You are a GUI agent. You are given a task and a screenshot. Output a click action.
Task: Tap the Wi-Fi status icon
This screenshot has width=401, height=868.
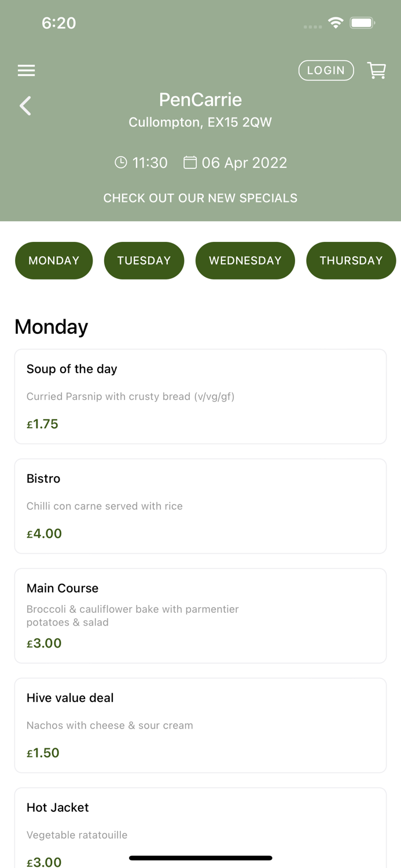(x=336, y=23)
